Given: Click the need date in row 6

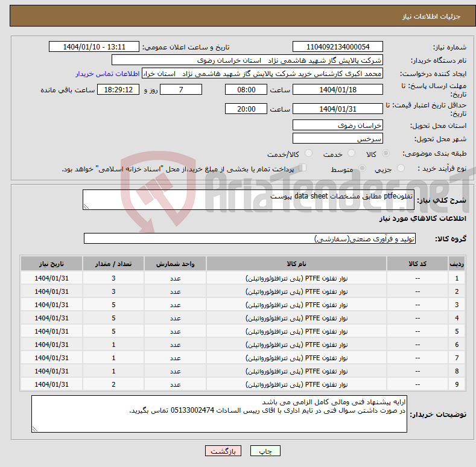Looking at the screenshot, I should (x=52, y=345).
